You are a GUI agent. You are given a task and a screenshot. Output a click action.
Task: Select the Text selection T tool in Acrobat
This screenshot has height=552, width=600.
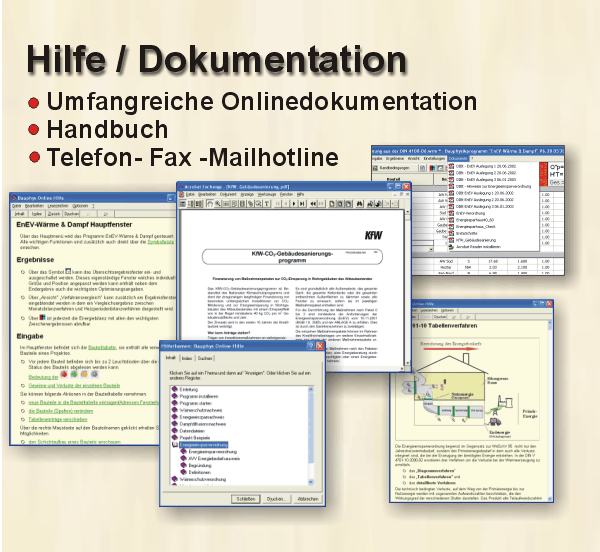click(266, 204)
